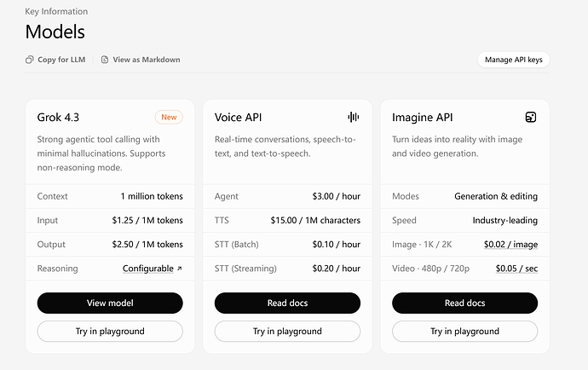The height and width of the screenshot is (370, 588).
Task: Click the Video · 480p / 720p label
Action: click(x=430, y=269)
